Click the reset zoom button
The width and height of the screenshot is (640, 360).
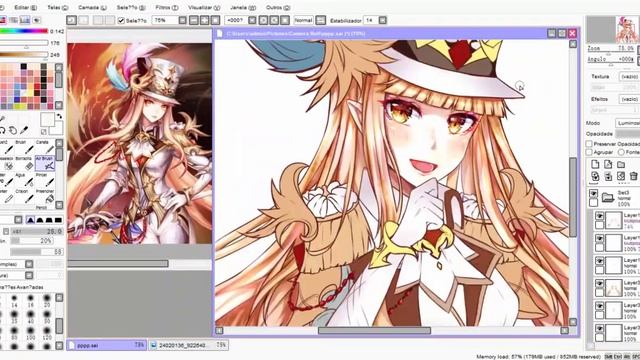click(215, 20)
